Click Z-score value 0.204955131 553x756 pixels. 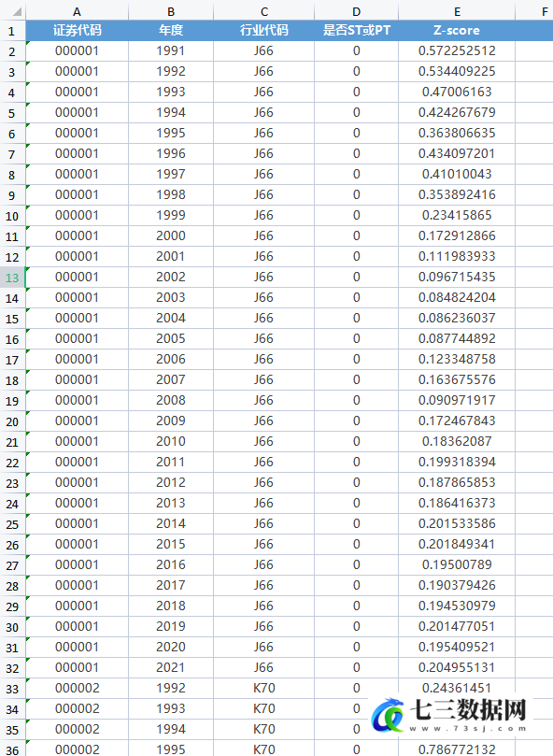point(457,667)
